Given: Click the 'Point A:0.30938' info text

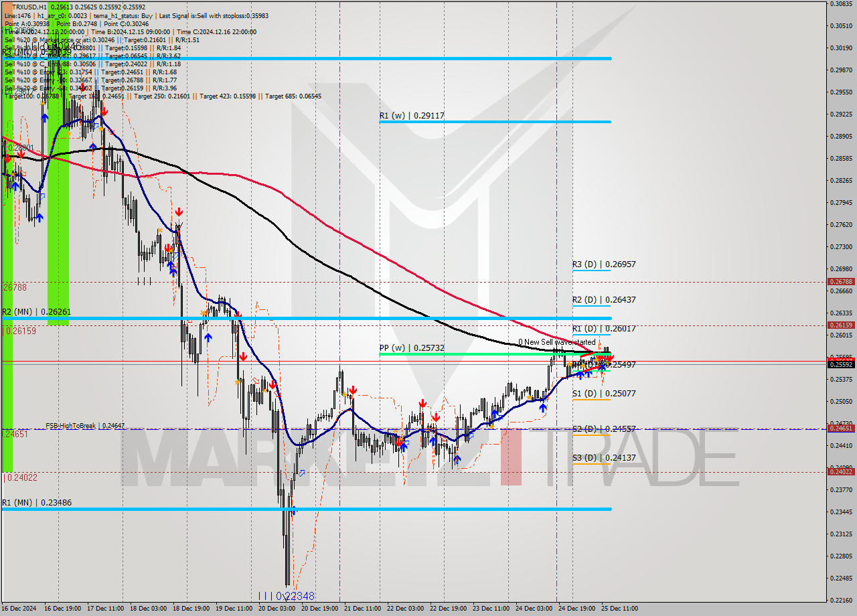Looking at the screenshot, I should tap(28, 23).
